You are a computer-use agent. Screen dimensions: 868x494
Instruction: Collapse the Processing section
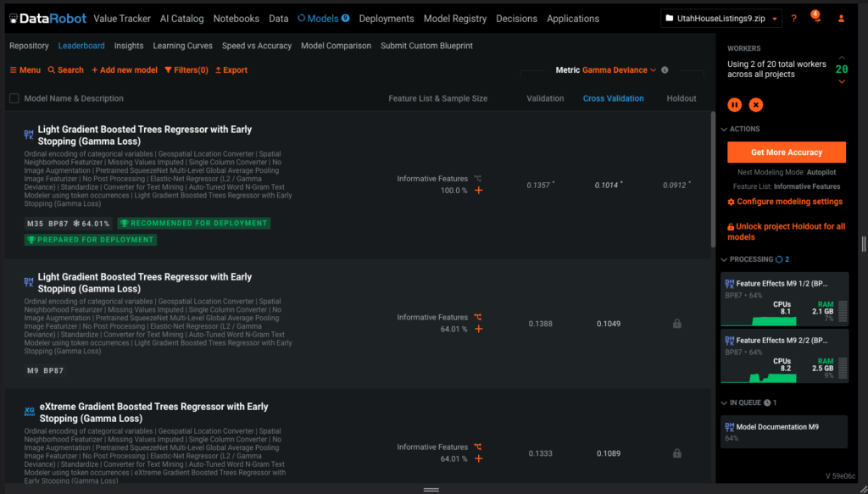[748, 259]
